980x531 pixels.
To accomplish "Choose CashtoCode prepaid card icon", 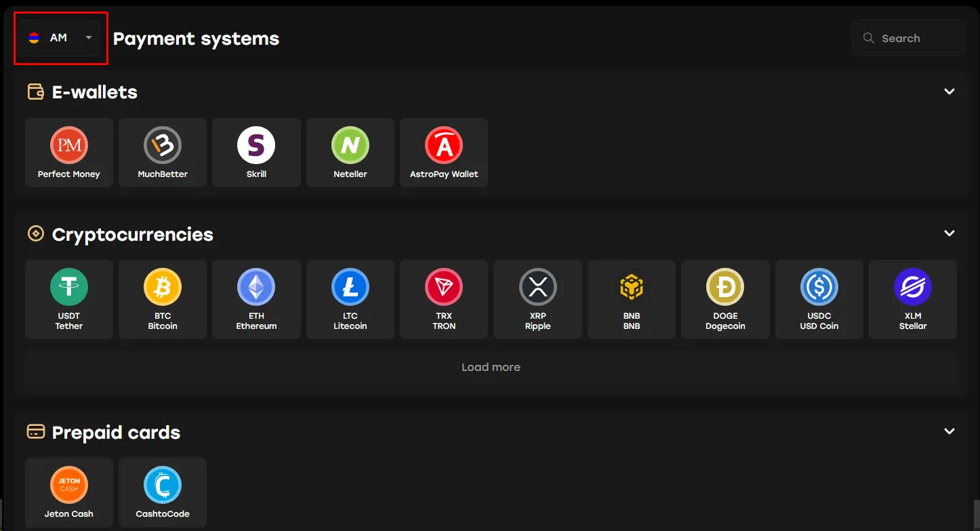I will coord(163,485).
